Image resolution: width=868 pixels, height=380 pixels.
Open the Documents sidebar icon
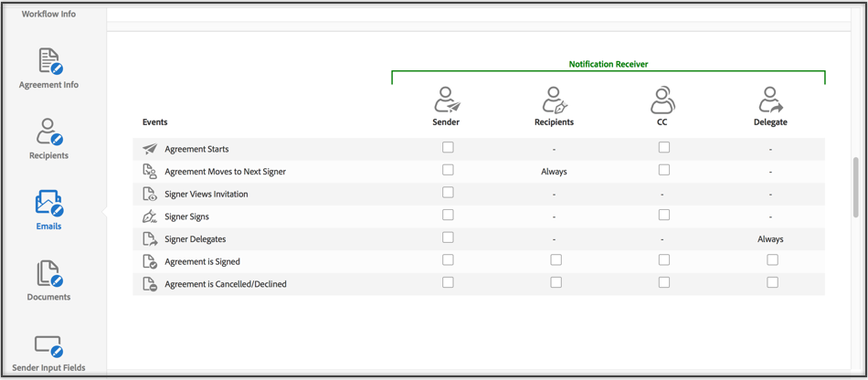click(49, 273)
